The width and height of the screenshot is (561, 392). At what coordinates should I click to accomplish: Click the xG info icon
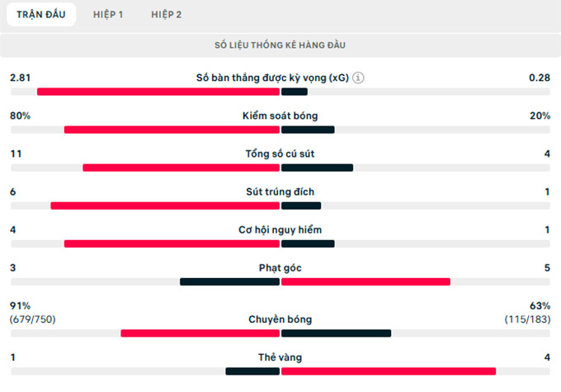pyautogui.click(x=358, y=78)
